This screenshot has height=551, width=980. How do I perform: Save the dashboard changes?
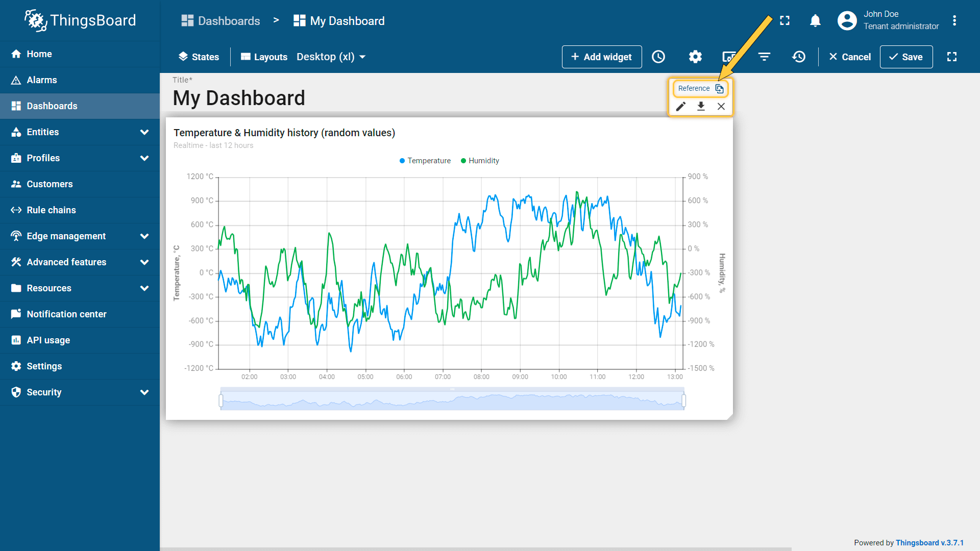(906, 57)
